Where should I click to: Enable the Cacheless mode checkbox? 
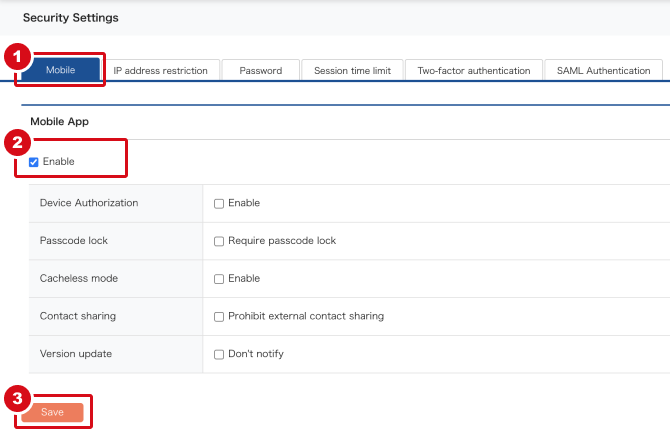click(x=219, y=279)
